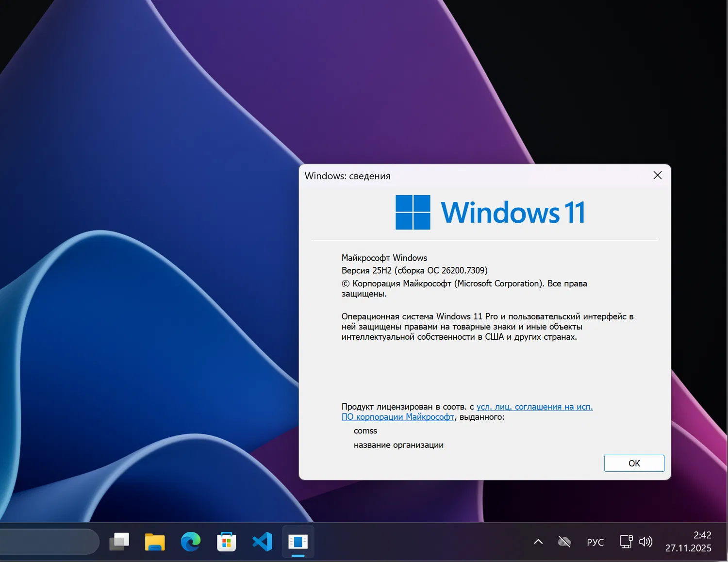Launch Visual Studio Code from the taskbar
The image size is (728, 562).
(x=262, y=542)
